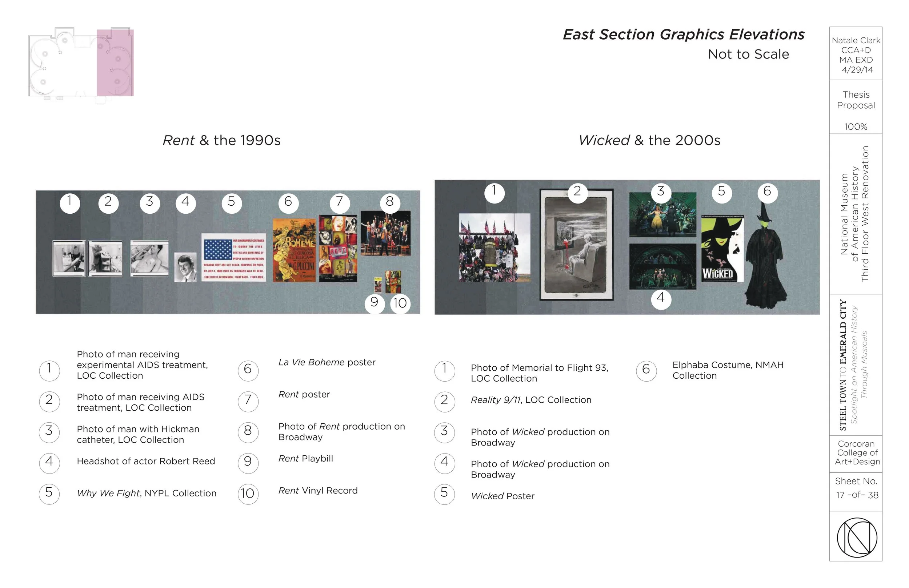Click the Rent poster collage image

click(338, 249)
